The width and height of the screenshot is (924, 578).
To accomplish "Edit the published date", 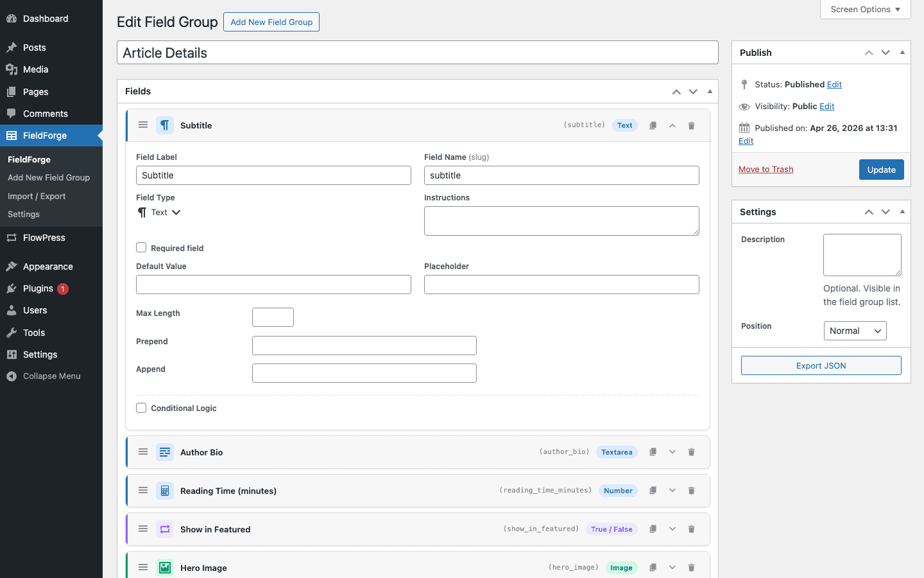I will coord(746,141).
